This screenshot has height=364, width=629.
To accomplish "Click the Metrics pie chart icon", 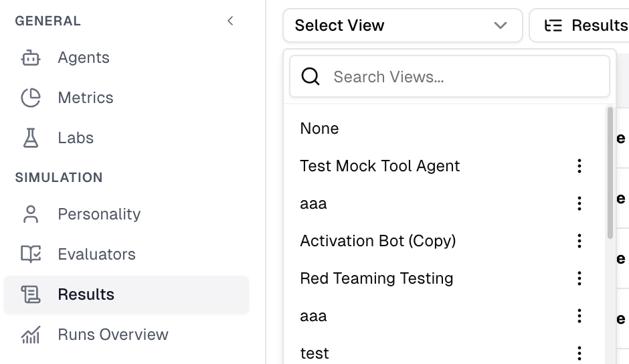I will click(x=31, y=98).
